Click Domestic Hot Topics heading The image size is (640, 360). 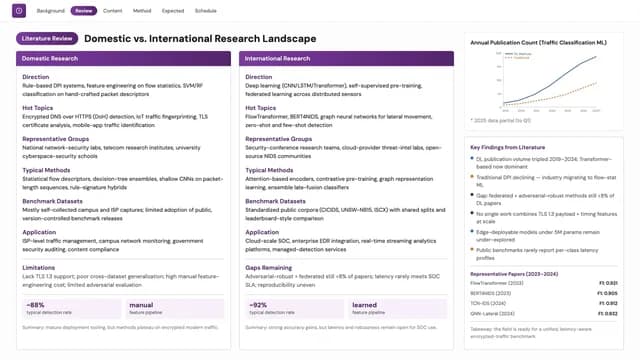coord(38,108)
